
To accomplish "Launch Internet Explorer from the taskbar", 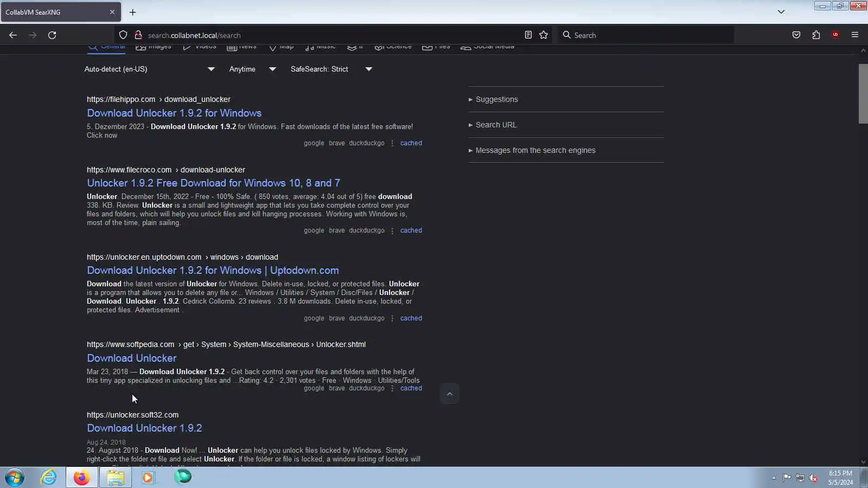I will pos(49,478).
